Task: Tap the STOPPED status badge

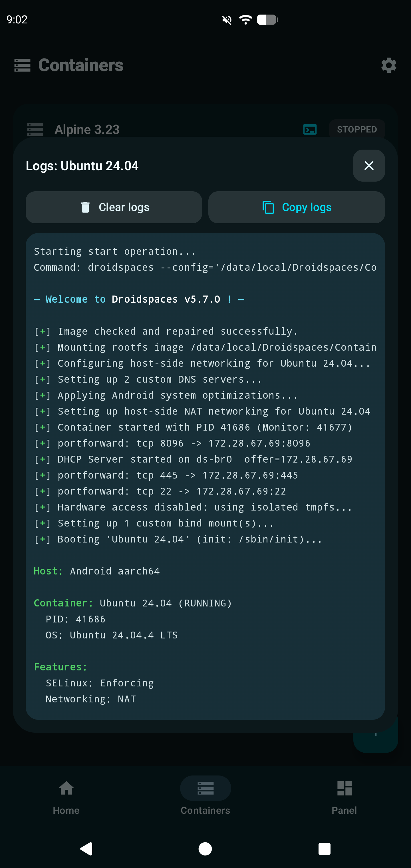Action: pyautogui.click(x=357, y=129)
